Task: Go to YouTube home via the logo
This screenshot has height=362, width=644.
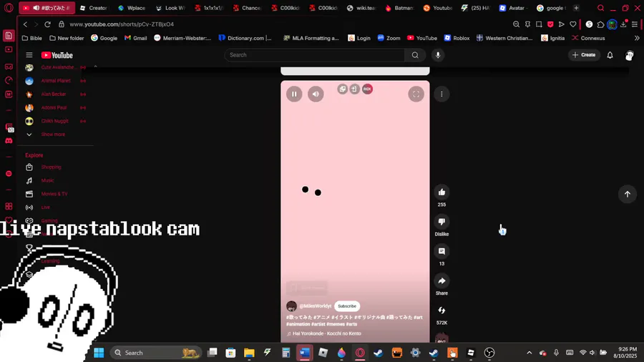Action: click(57, 55)
